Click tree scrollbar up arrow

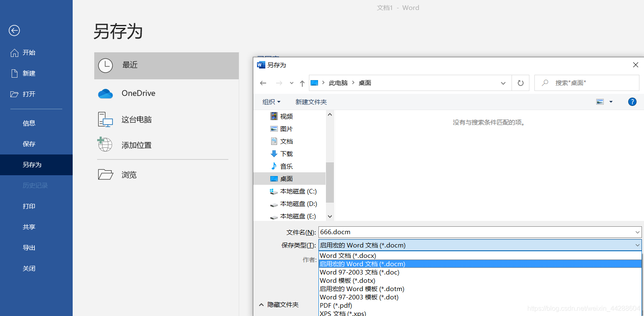pos(330,115)
